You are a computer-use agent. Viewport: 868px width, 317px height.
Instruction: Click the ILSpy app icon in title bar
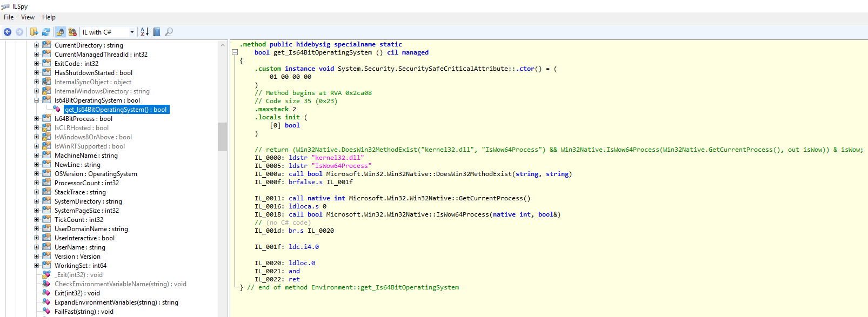(5, 6)
